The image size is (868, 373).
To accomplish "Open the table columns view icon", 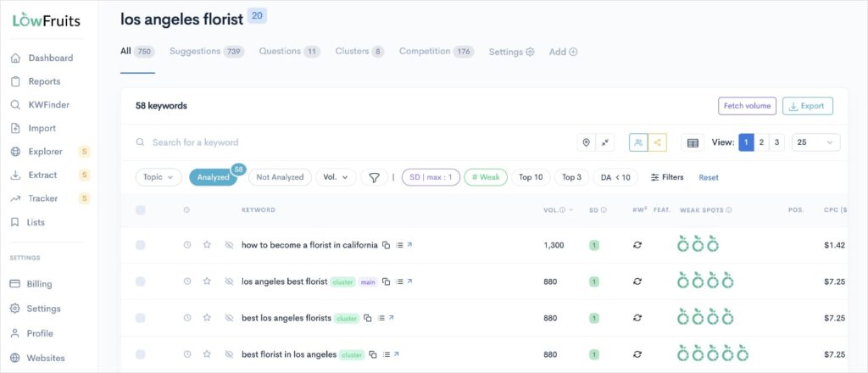I will 693,142.
